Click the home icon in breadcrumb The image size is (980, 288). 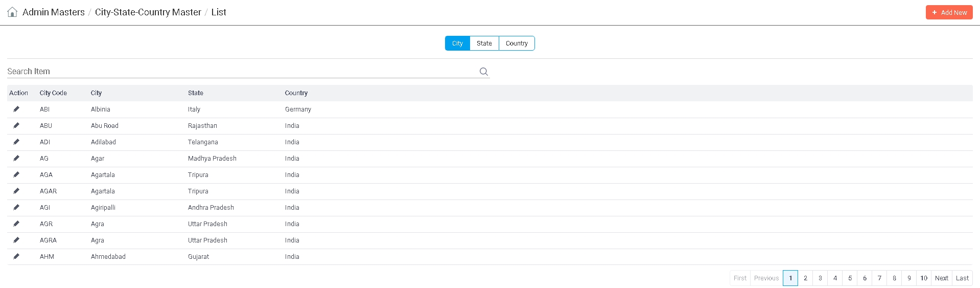click(12, 12)
